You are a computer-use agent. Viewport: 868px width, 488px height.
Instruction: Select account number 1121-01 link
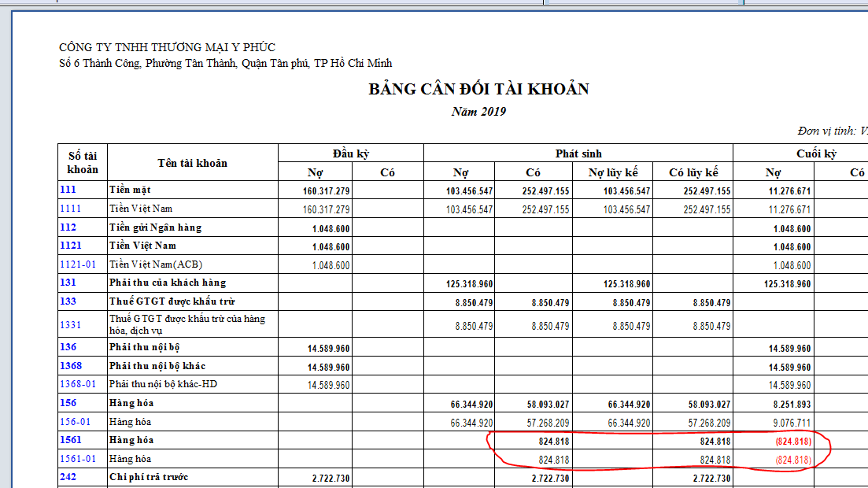[x=79, y=264]
